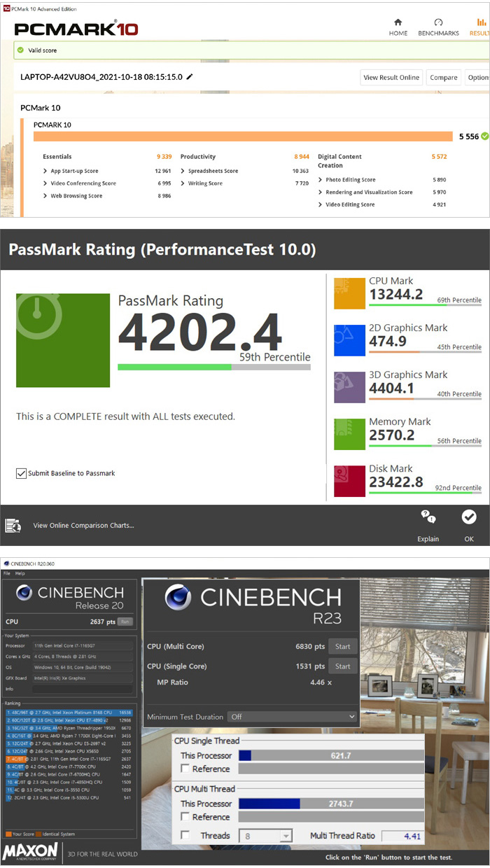Click the purple 3D Graphics Mark icon

(x=349, y=387)
